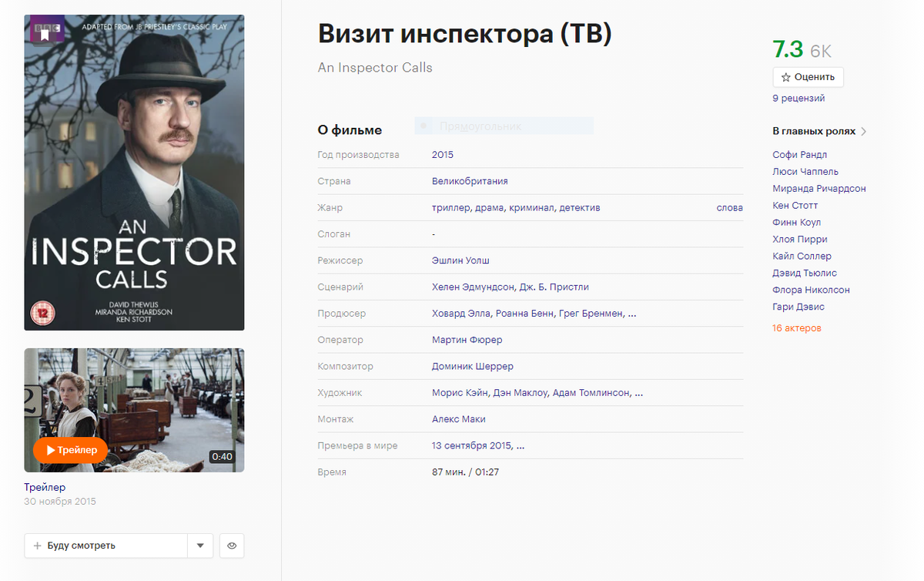Open actor Миранда Ричардсон
This screenshot has height=581, width=924.
tap(819, 189)
